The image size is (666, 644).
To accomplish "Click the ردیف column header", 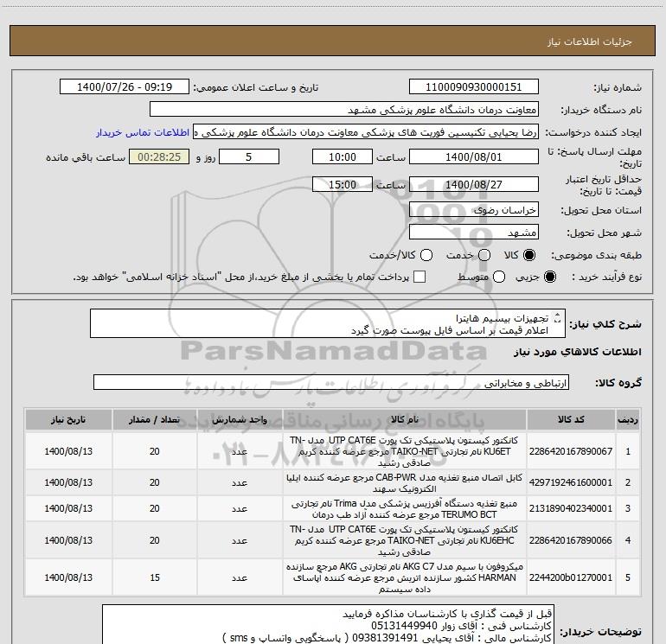I will tap(628, 420).
